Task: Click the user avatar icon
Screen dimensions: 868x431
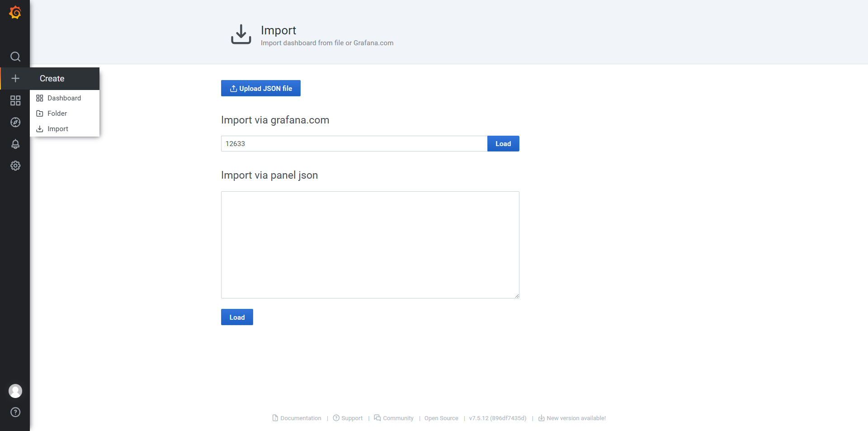Action: click(15, 391)
